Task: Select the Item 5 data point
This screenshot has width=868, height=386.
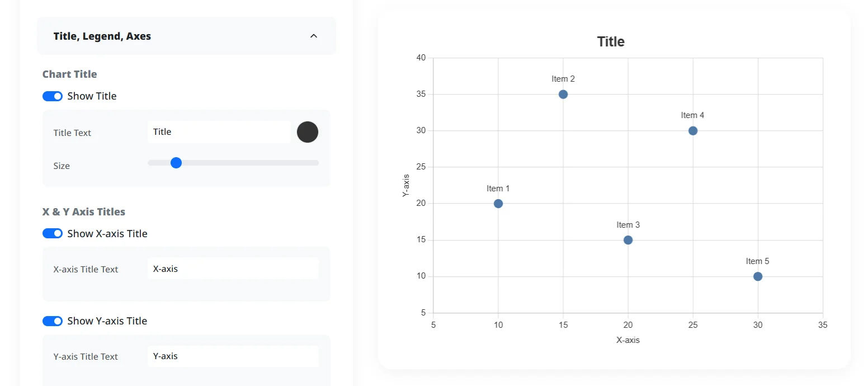Action: coord(758,276)
